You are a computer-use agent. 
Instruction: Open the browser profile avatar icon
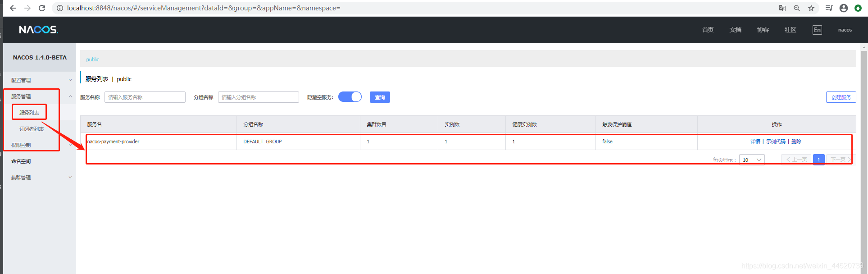pyautogui.click(x=844, y=8)
